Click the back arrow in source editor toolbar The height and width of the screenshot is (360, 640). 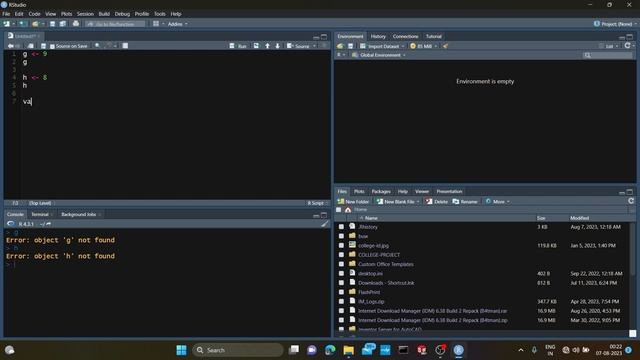(x=11, y=46)
